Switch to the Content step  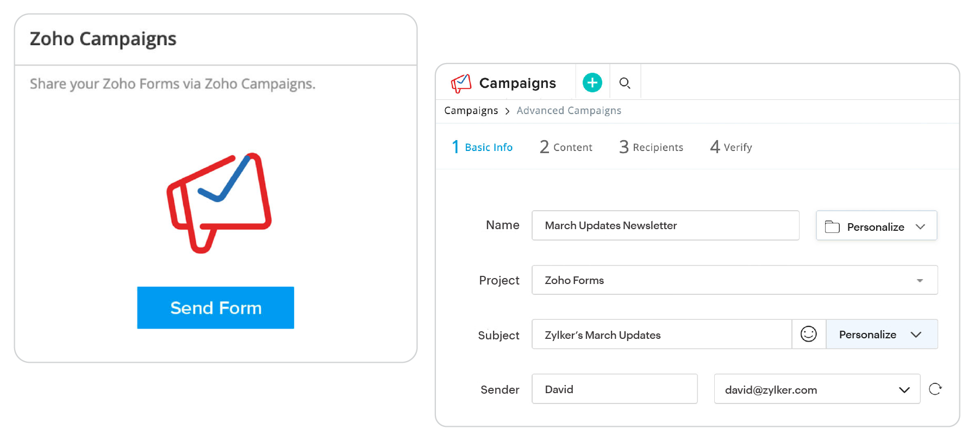(566, 147)
